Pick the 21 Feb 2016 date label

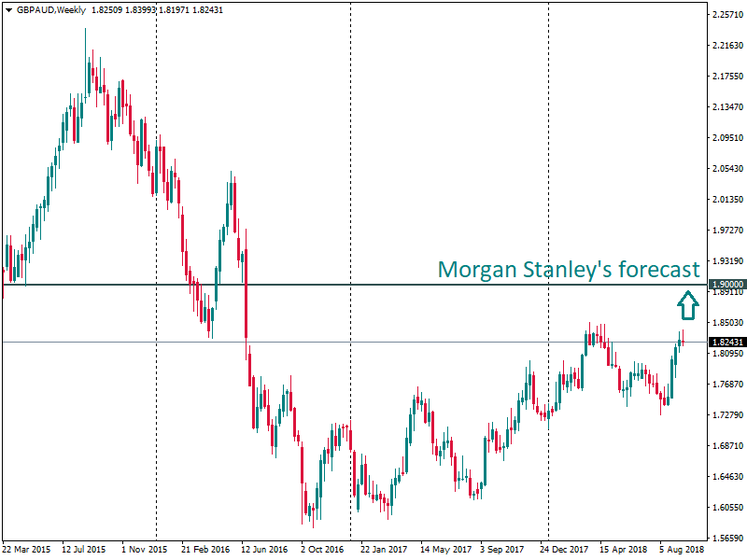pyautogui.click(x=206, y=551)
